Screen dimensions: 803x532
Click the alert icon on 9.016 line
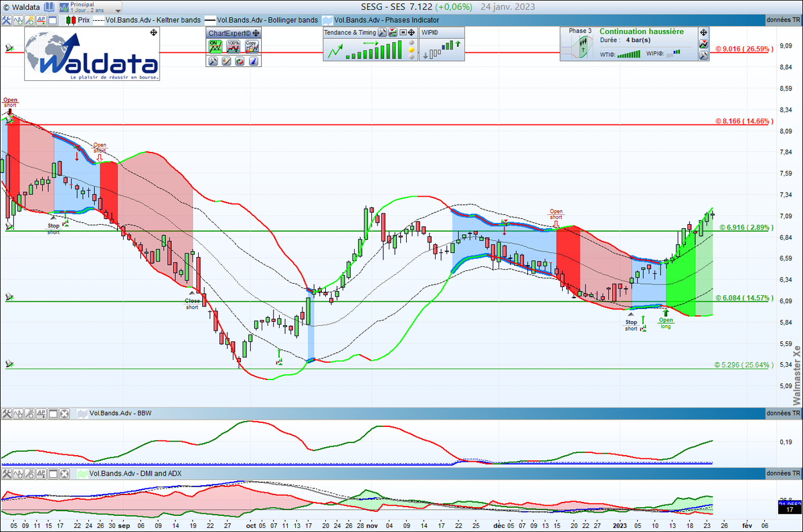[9, 48]
